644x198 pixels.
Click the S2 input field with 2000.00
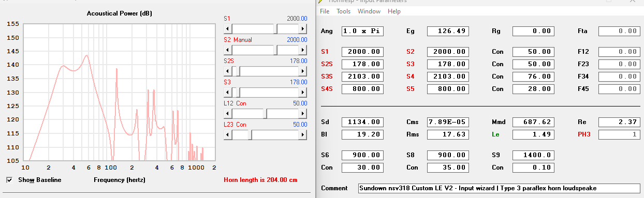[x=448, y=52]
